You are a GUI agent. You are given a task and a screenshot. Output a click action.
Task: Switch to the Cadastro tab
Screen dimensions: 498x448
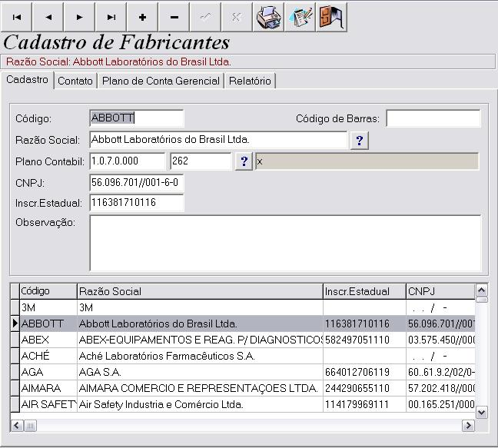coord(28,80)
